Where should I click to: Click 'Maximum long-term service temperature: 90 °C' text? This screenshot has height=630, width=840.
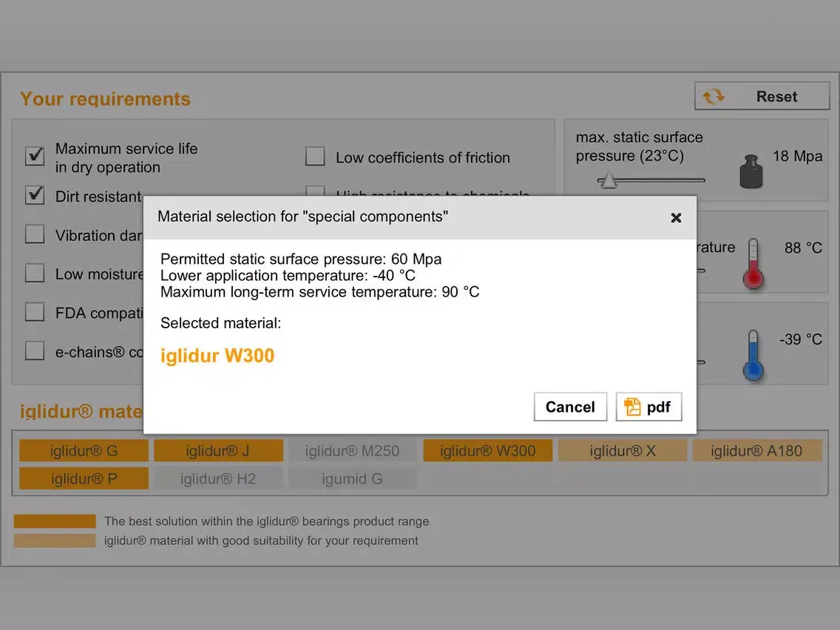(320, 292)
